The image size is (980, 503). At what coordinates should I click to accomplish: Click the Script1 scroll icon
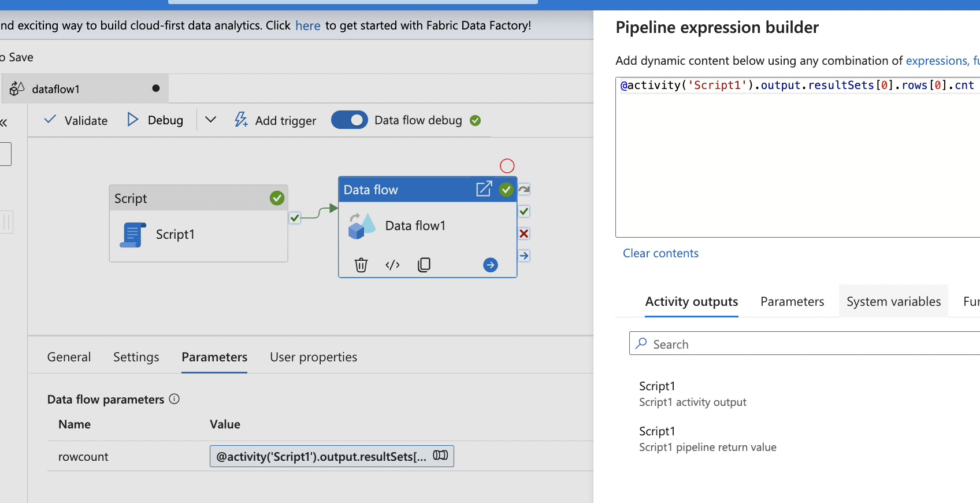coord(132,235)
